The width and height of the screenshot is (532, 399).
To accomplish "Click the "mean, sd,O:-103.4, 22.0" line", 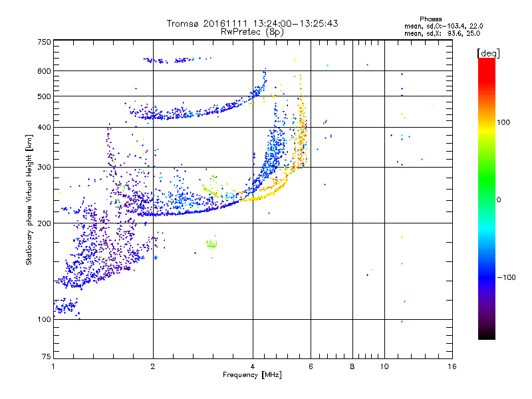I will click(x=444, y=26).
